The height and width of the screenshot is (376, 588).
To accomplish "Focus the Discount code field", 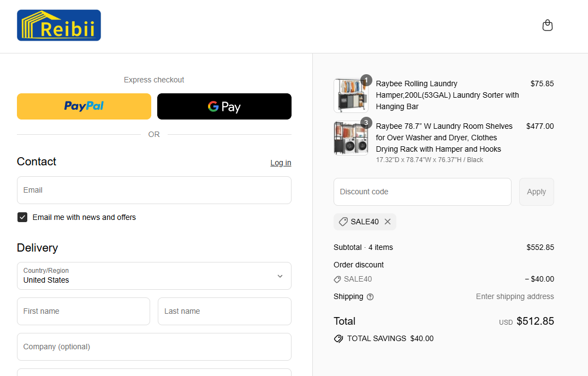I will 422,192.
